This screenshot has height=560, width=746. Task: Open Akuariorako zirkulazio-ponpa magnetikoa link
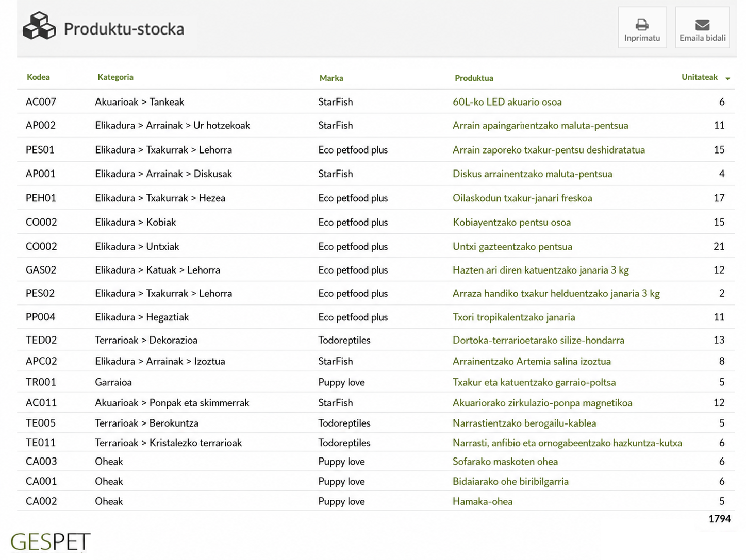click(x=542, y=403)
